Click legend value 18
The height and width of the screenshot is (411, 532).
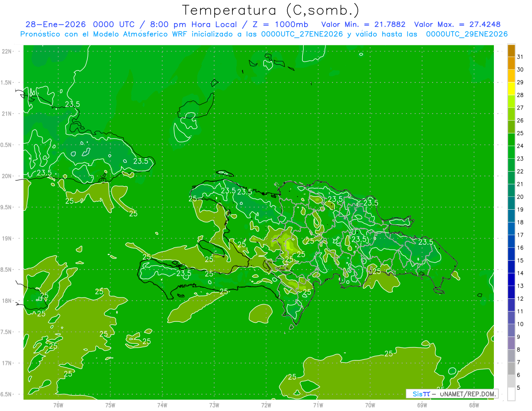[520, 222]
